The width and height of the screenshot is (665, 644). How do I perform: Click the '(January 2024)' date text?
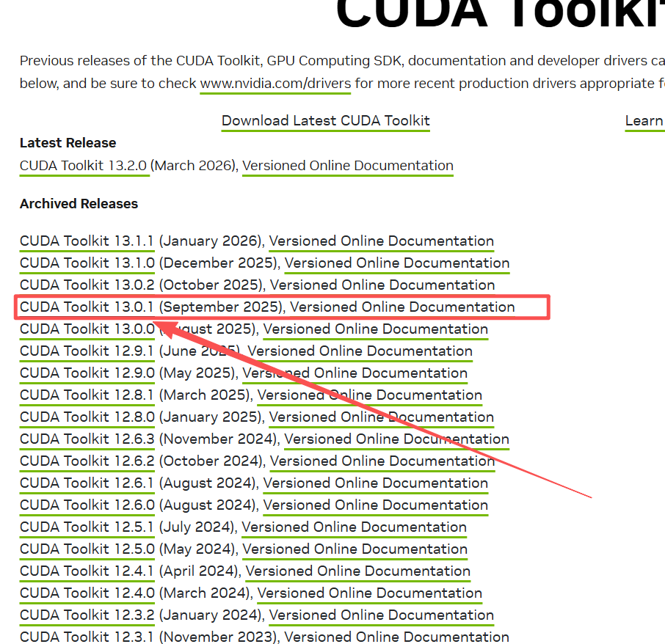pos(211,615)
